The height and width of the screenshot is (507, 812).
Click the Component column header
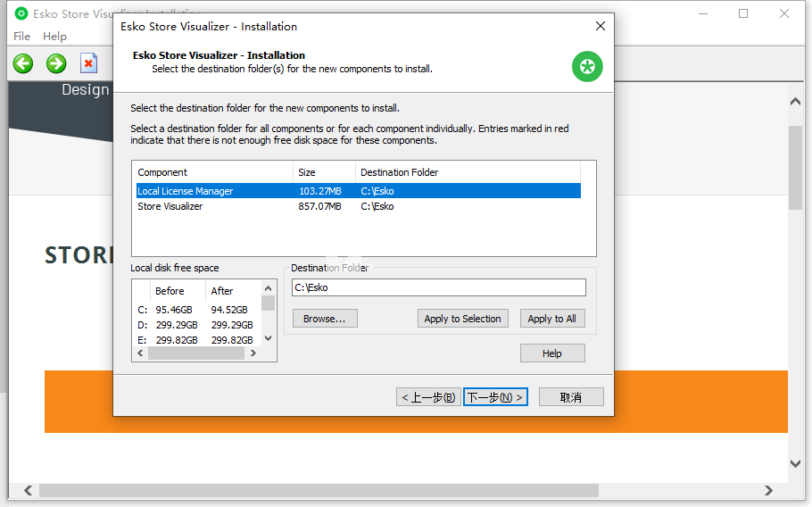[x=212, y=172]
